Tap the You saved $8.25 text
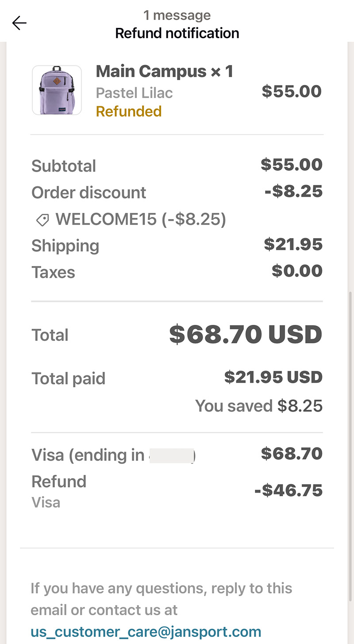This screenshot has height=644, width=354. (259, 406)
